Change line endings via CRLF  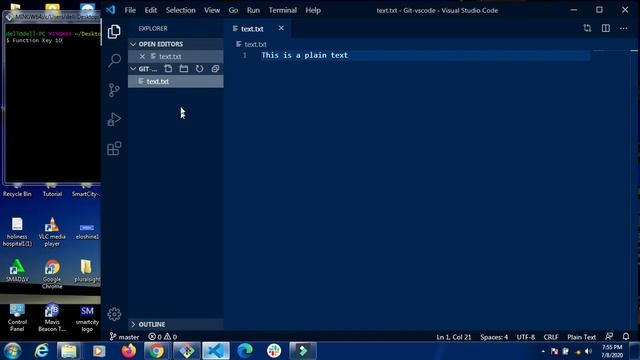[551, 337]
